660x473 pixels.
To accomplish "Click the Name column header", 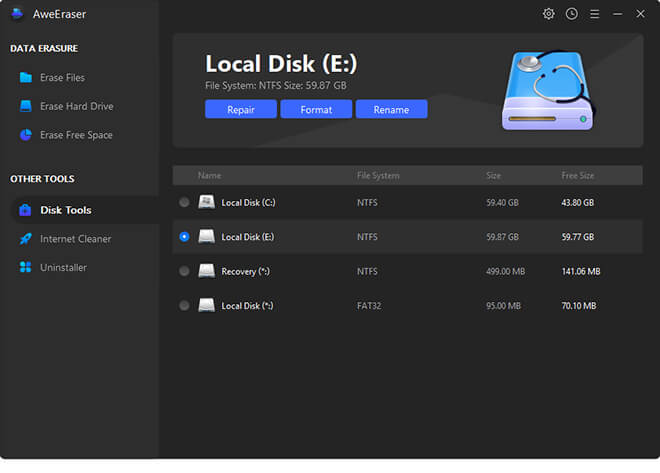I will (x=210, y=175).
